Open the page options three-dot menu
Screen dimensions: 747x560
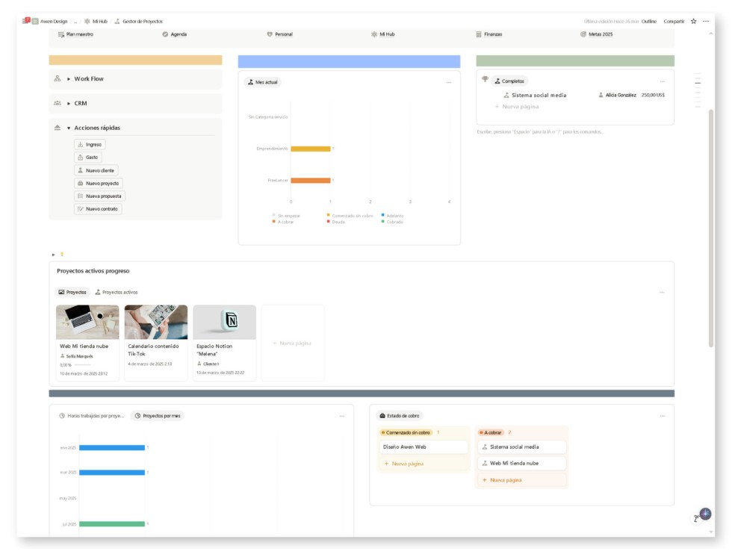tap(706, 22)
